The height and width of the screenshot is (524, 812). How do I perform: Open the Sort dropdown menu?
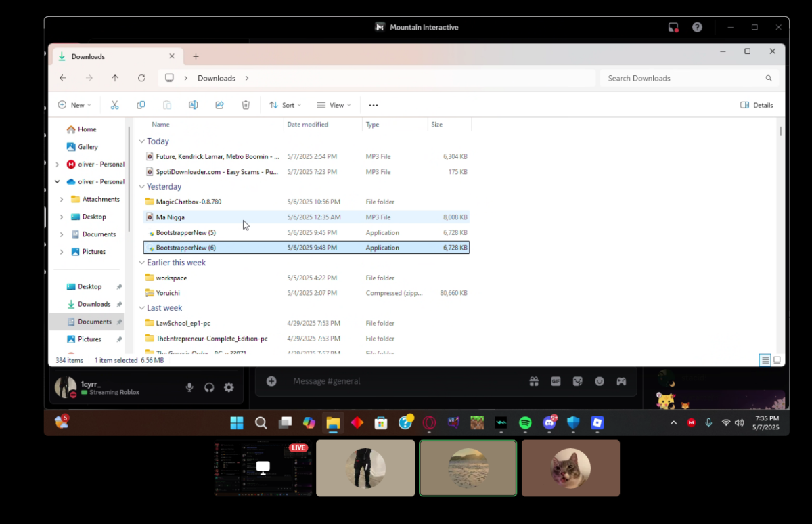pyautogui.click(x=285, y=105)
